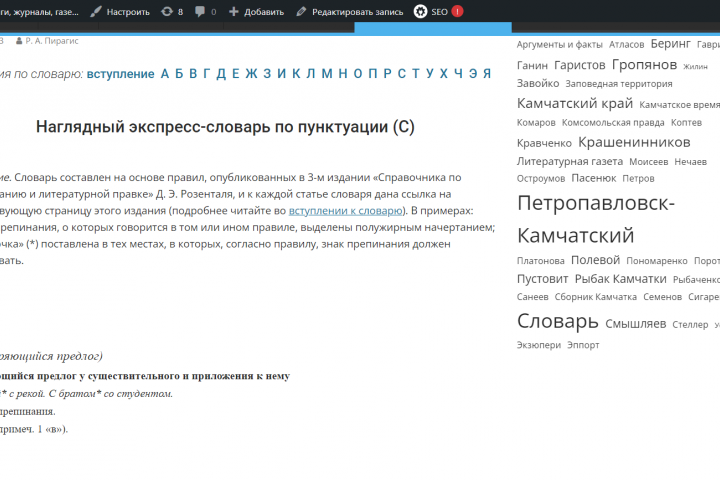720x480 pixels.
Task: Open tag Гаристов
Action: [579, 65]
